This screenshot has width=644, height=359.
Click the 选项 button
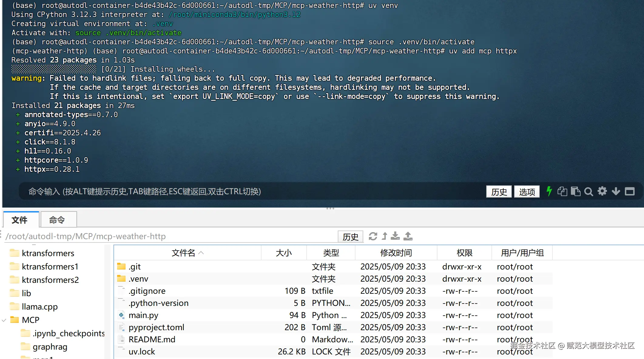pyautogui.click(x=527, y=192)
